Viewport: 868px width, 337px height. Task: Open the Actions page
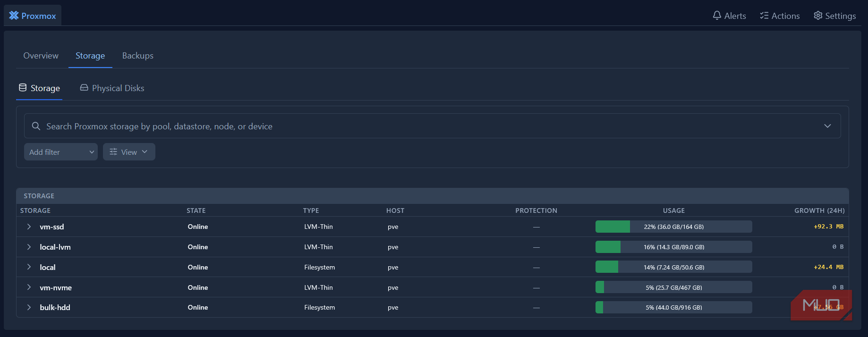[780, 16]
